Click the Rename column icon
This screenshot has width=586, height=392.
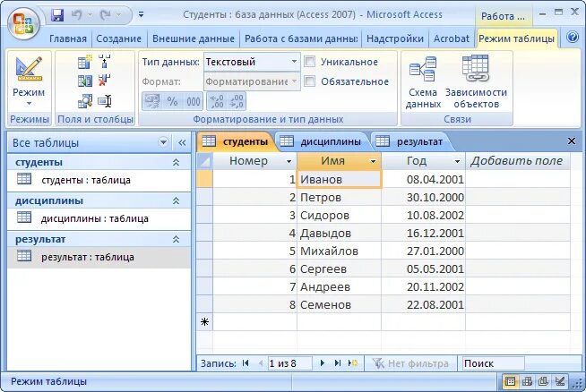105,101
